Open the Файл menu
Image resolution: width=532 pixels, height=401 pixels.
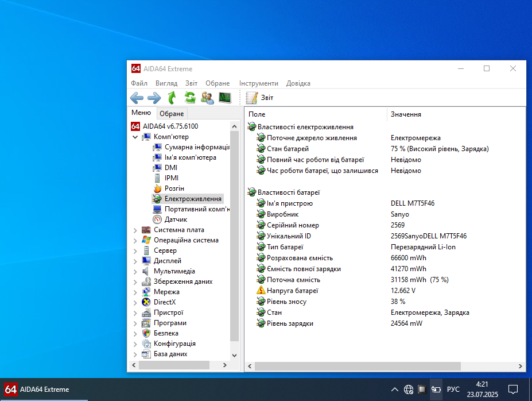pyautogui.click(x=139, y=83)
